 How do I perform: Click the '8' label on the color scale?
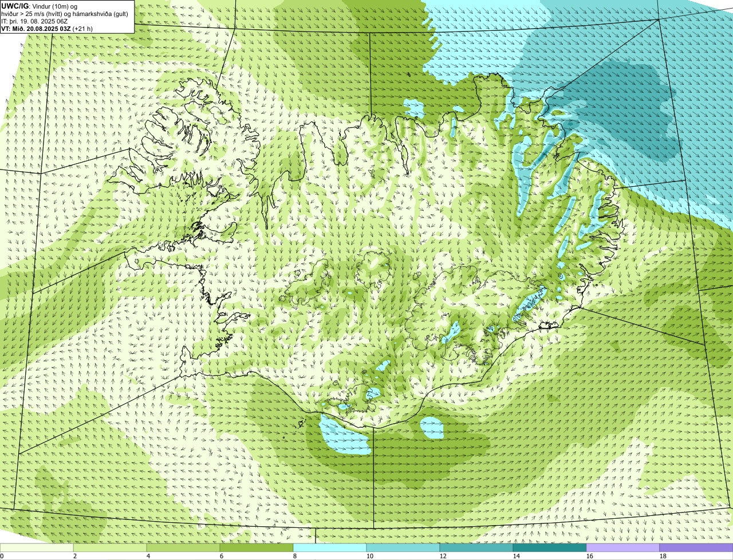295,556
